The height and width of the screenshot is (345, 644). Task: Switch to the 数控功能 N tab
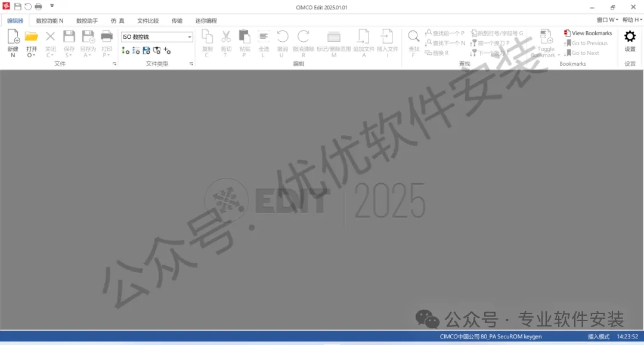point(49,20)
